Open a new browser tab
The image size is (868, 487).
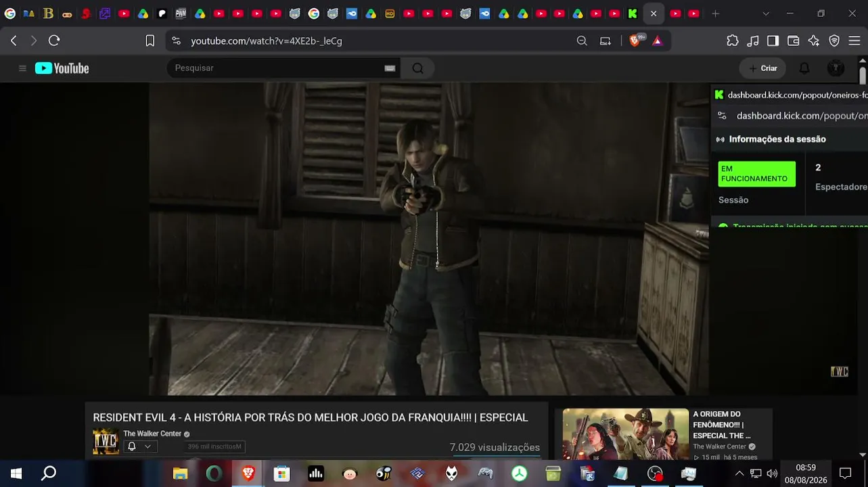pos(715,14)
